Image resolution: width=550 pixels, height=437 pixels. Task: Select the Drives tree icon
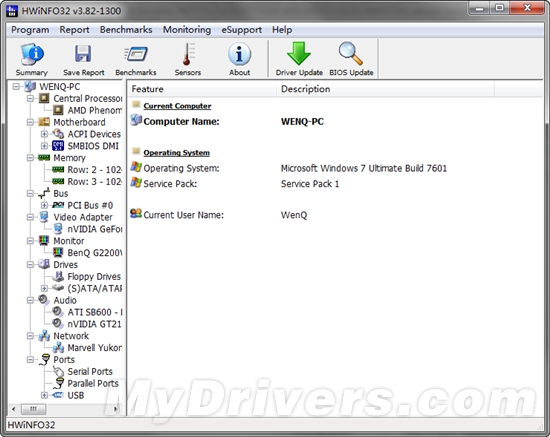point(44,264)
